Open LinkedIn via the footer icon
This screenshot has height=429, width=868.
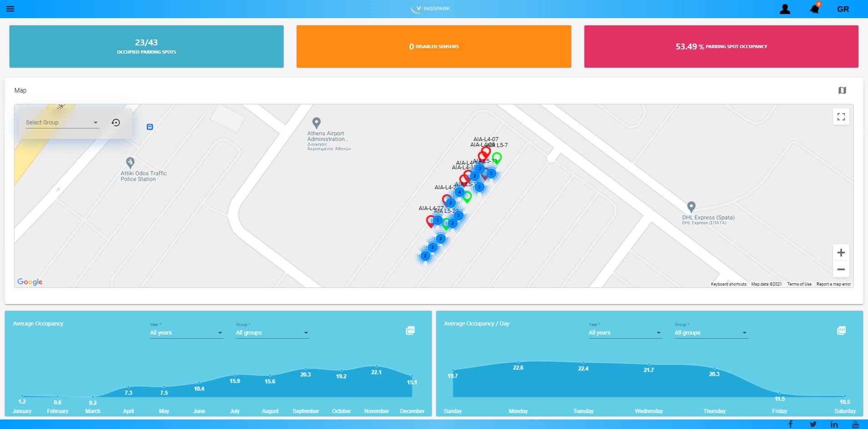tap(834, 424)
